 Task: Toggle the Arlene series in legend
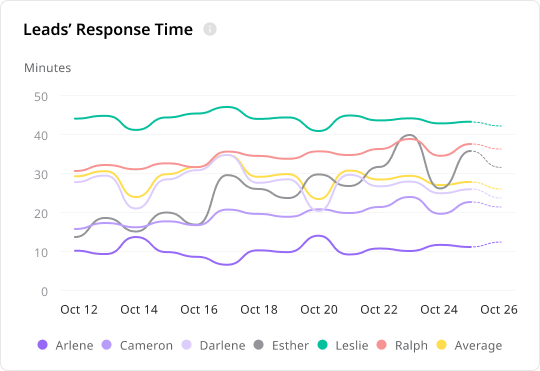(65, 345)
